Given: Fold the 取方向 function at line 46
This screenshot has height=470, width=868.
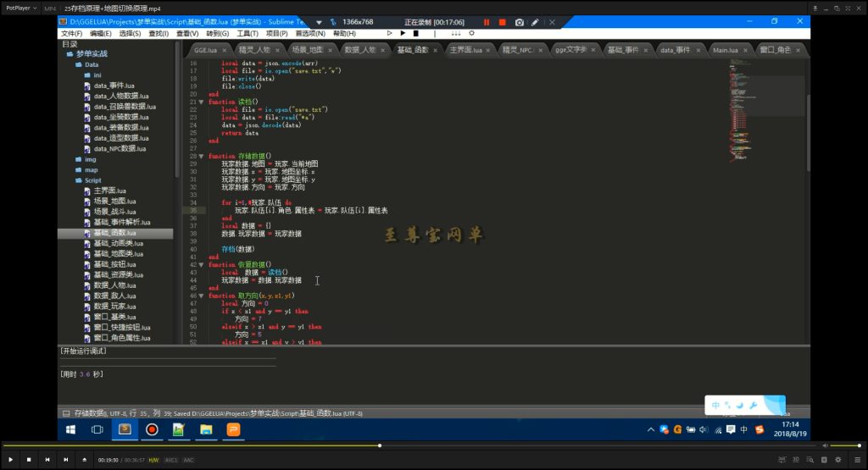Looking at the screenshot, I should pos(201,296).
